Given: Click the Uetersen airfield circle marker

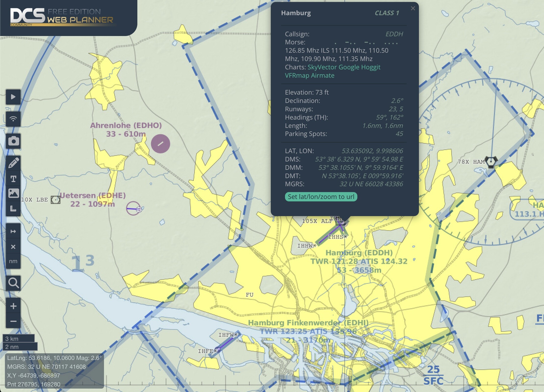Looking at the screenshot, I should point(133,208).
